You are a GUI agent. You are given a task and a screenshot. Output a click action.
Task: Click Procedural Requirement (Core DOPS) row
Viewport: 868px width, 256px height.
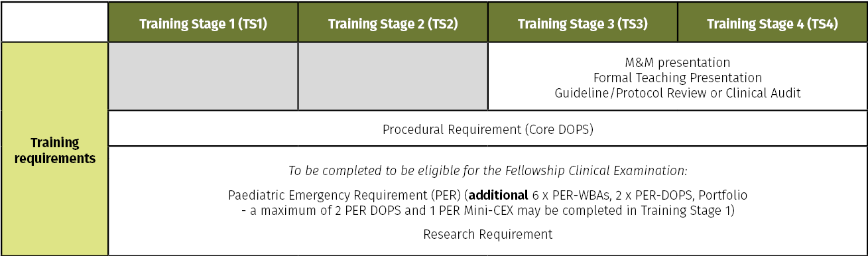(487, 129)
